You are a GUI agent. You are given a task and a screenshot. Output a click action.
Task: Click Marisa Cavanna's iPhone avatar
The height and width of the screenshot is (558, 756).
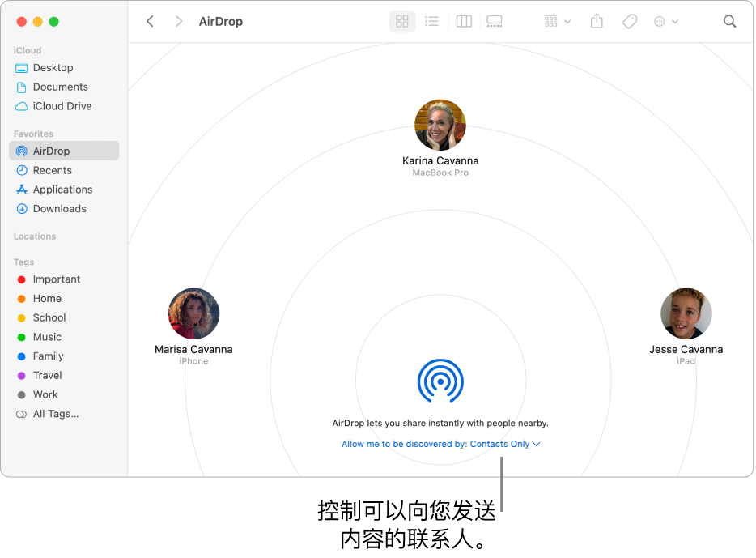(x=193, y=313)
